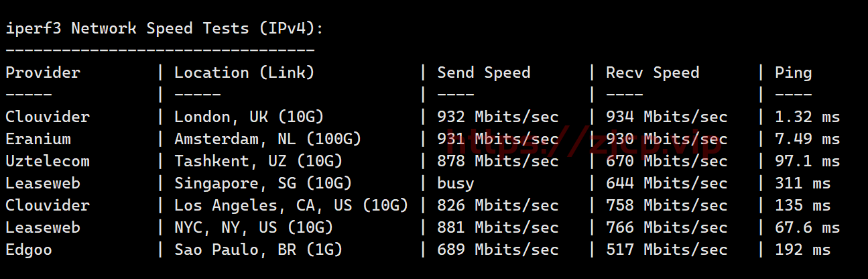
Task: Select the Eranium provider name
Action: click(x=38, y=139)
